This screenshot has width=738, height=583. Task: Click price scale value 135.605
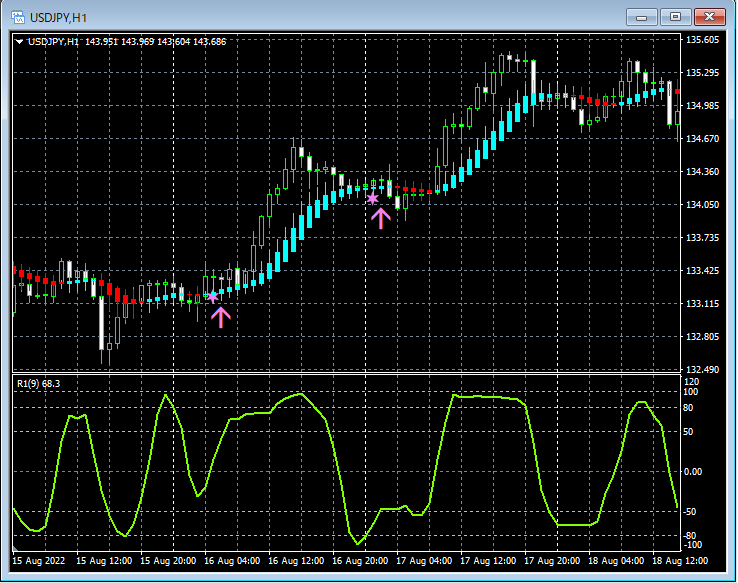[703, 40]
